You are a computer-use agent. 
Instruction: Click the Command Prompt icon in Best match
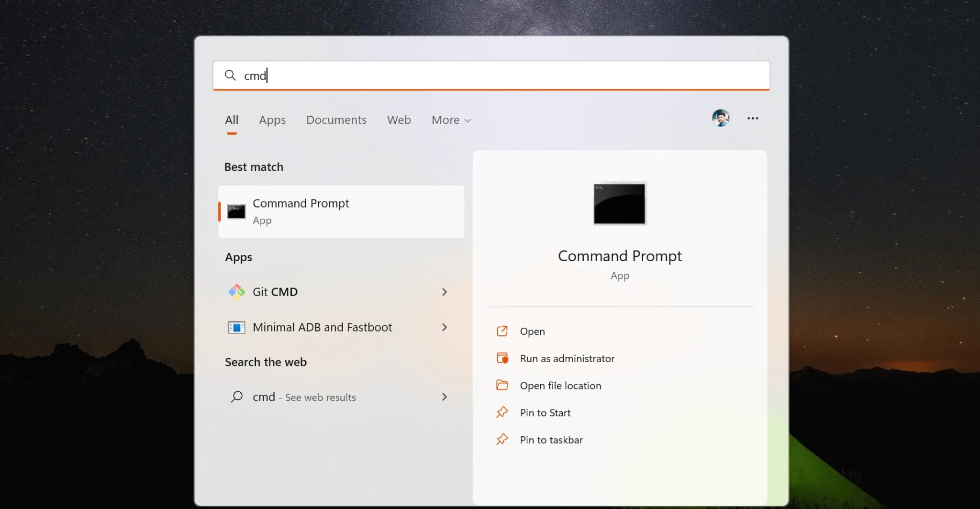point(236,211)
